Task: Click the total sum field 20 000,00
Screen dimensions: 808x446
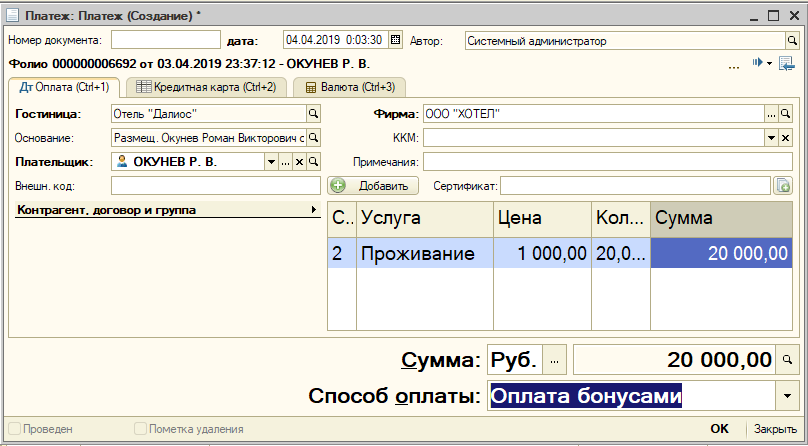Action: pos(674,359)
